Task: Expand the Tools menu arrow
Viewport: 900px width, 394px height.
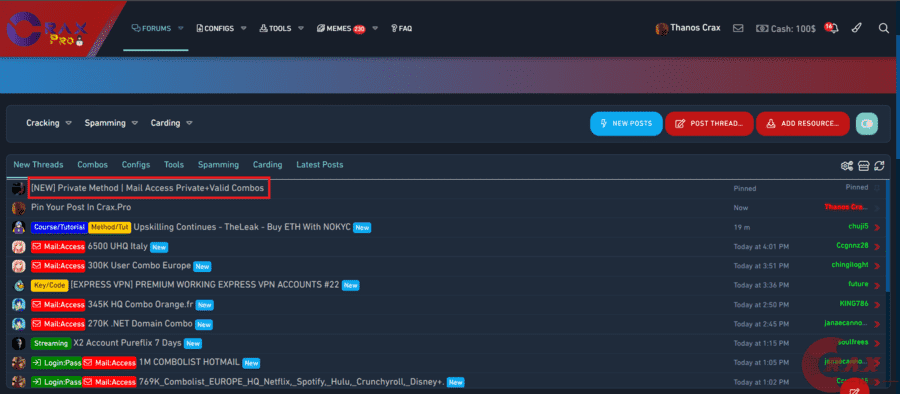Action: click(301, 28)
